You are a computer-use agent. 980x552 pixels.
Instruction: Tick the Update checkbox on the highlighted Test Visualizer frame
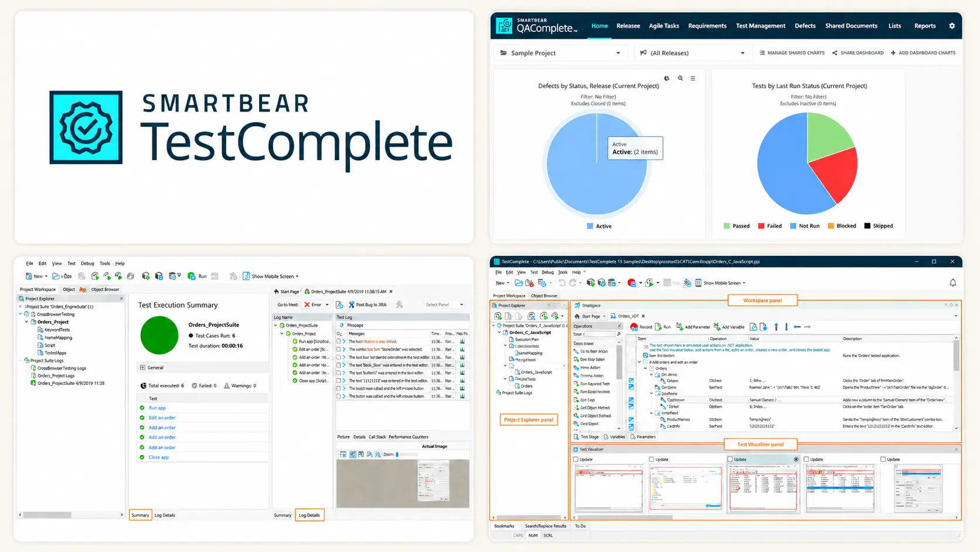pos(730,459)
